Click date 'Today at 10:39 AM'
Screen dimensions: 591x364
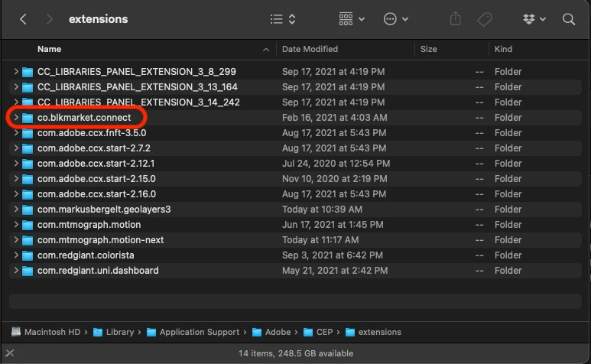click(x=322, y=209)
